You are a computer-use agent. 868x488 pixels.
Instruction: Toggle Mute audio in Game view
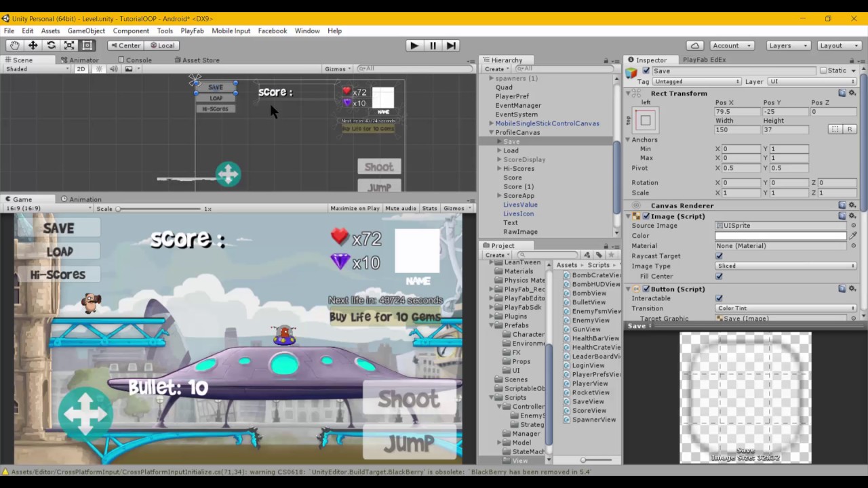401,208
